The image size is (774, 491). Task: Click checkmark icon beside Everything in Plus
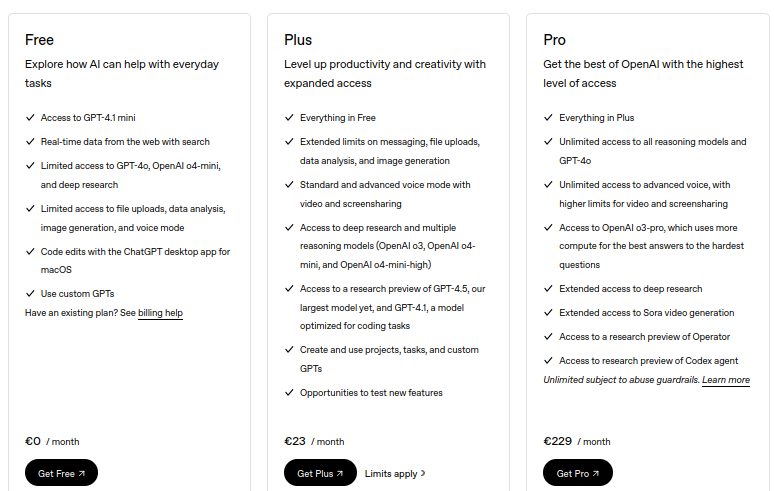click(x=548, y=117)
